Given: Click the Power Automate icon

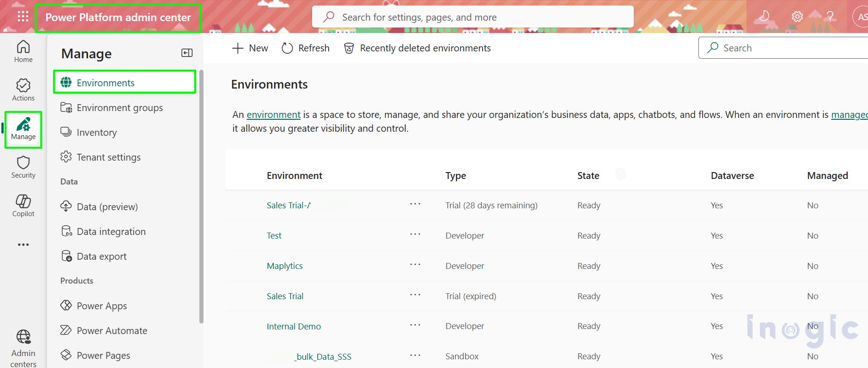Looking at the screenshot, I should click(66, 330).
